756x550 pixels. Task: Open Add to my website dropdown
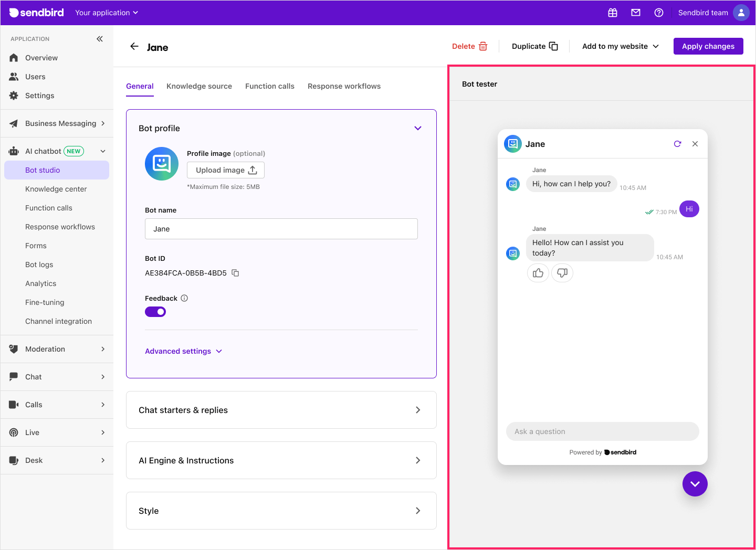pyautogui.click(x=621, y=46)
